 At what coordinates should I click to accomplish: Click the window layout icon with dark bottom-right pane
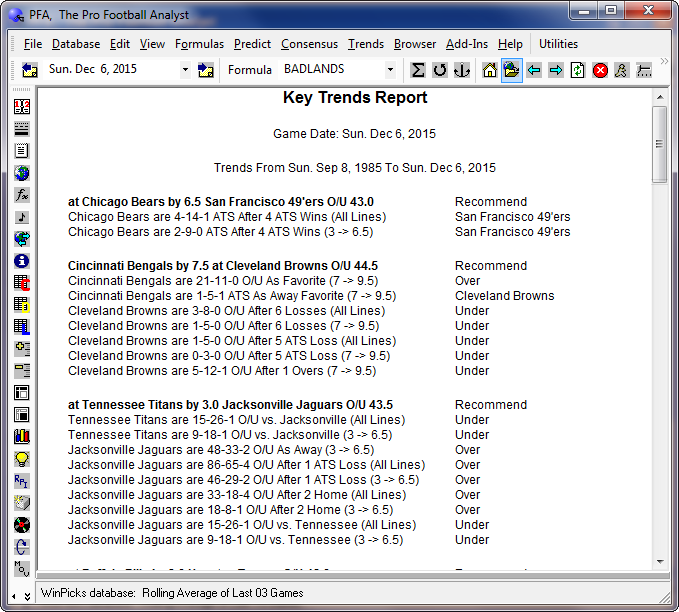(22, 415)
